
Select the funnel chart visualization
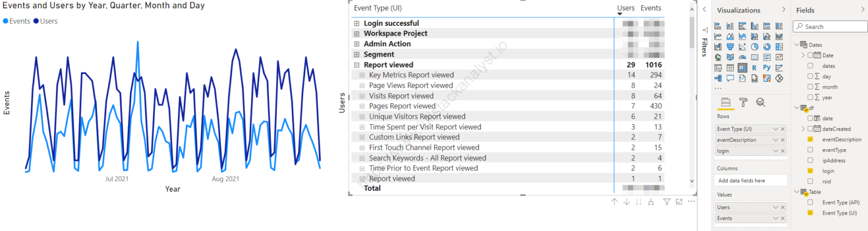[x=730, y=47]
